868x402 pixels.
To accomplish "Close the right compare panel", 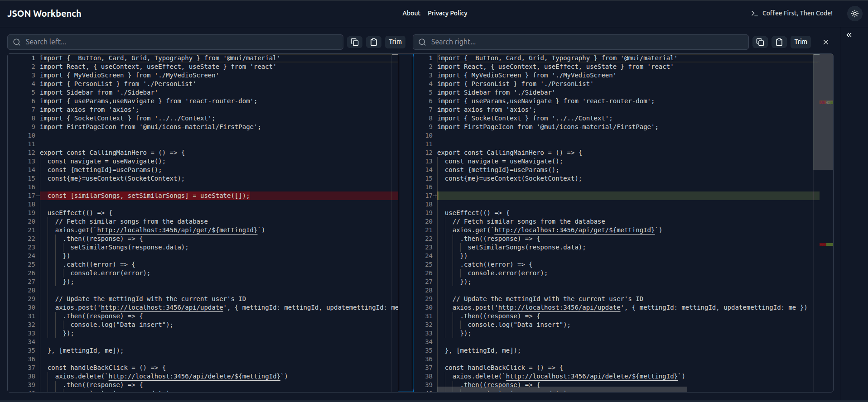I will point(826,42).
